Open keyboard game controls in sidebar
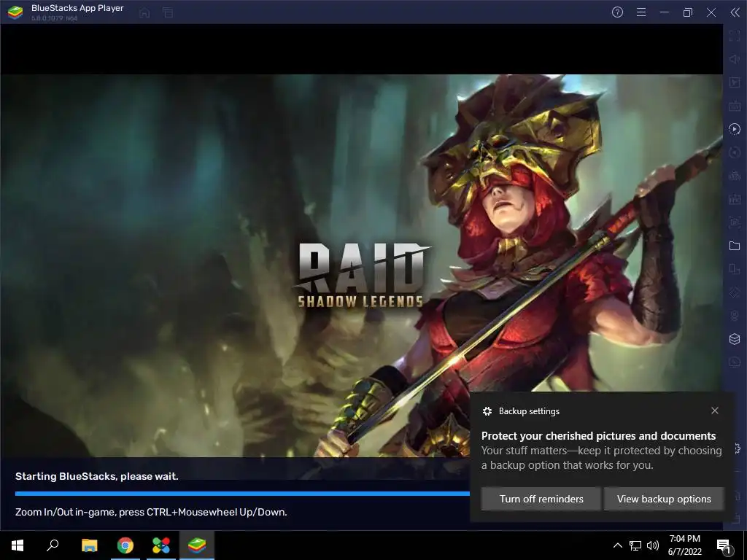This screenshot has height=560, width=747. (x=735, y=106)
